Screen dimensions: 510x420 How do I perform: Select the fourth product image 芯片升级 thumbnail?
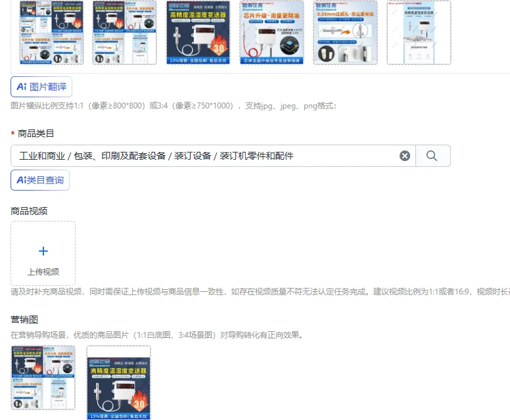272,32
